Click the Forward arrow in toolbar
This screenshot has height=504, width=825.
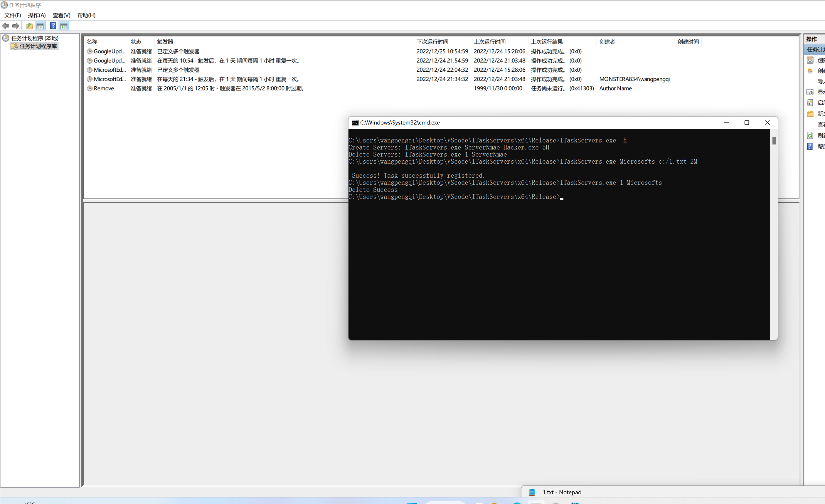(16, 26)
